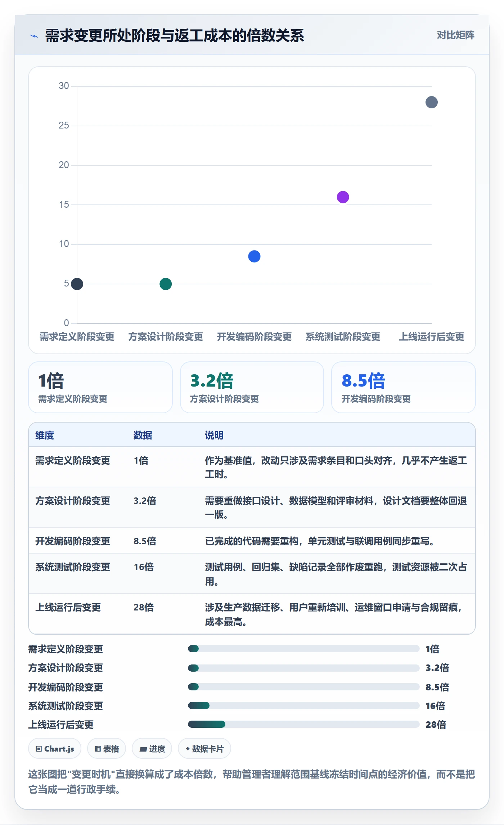Click the 维度 column header
Viewport: 504px width, 825px height.
click(45, 435)
